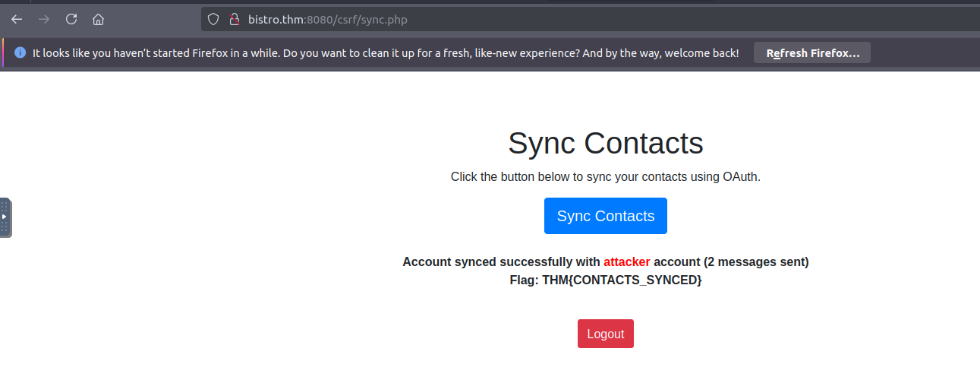
Task: Open the Firefox home page icon
Action: (x=98, y=19)
